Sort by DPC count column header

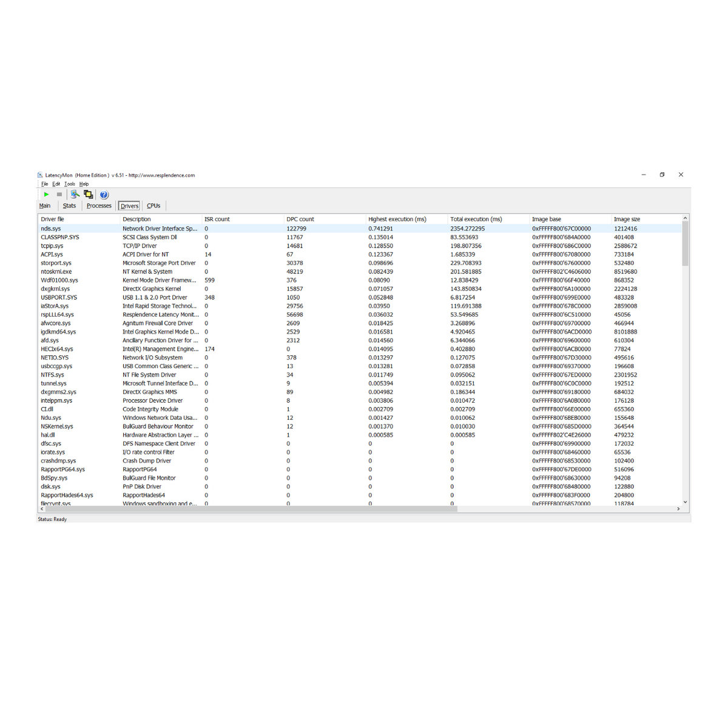tap(300, 219)
